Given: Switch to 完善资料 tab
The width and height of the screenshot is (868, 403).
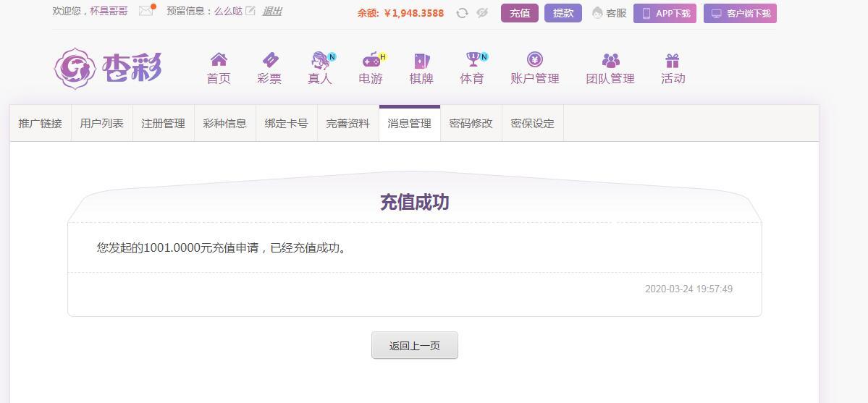Looking at the screenshot, I should point(347,124).
